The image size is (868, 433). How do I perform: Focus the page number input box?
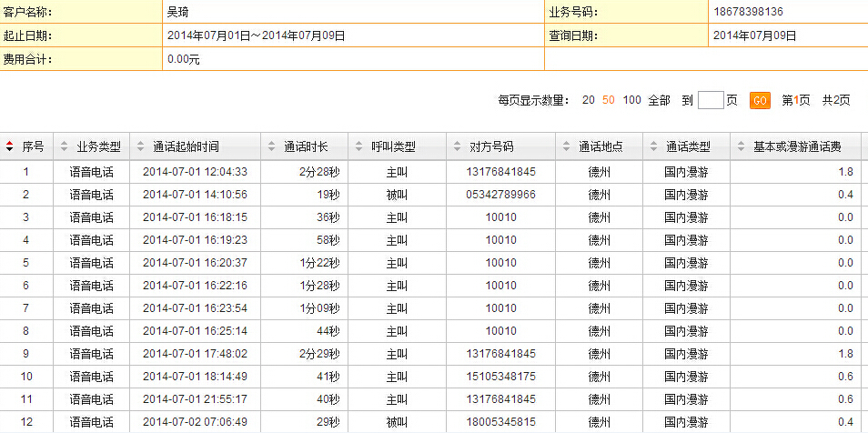coord(711,100)
